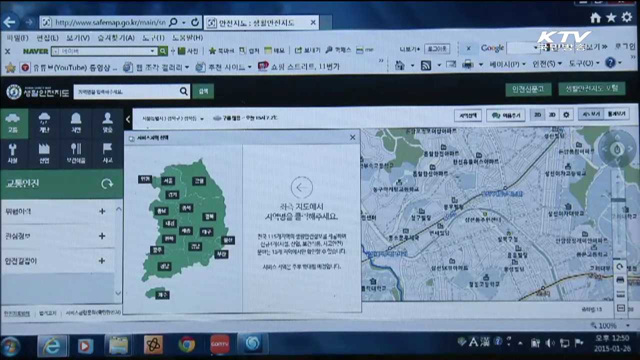Open the location breadcrumb dropdown arrow
This screenshot has width=640, height=360.
click(202, 119)
